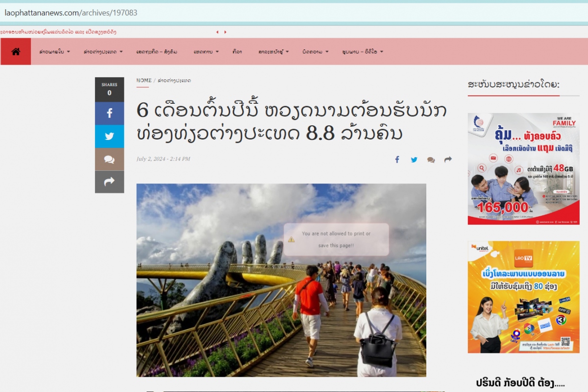Click the ຂ່າວຕ່າງປະເທດ breadcrumb link
Screen dimensions: 588x392
click(174, 80)
